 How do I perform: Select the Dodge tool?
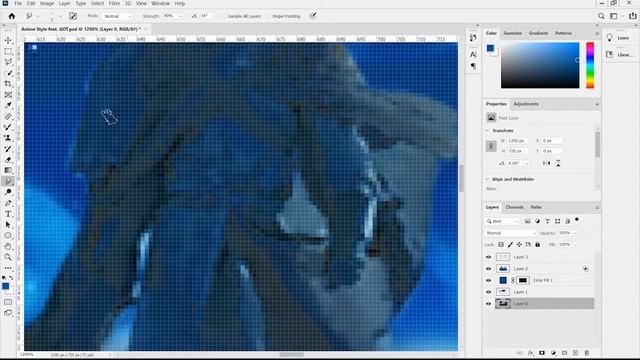(8, 192)
